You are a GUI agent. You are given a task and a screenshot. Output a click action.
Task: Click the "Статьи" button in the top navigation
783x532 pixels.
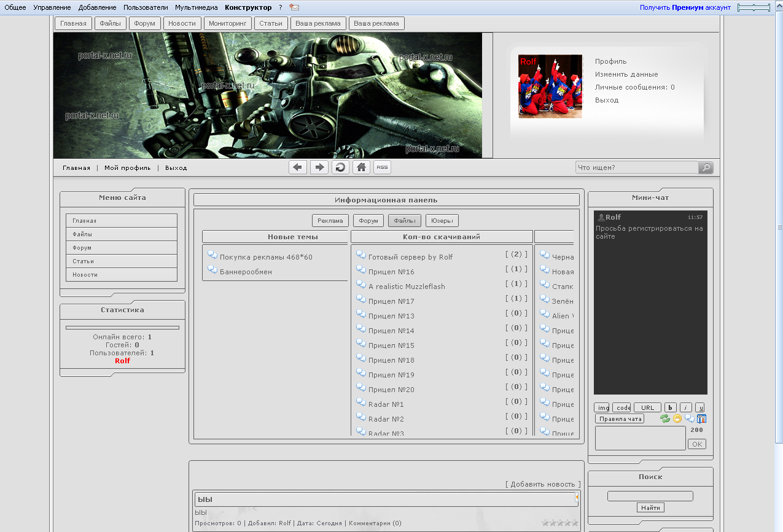click(271, 23)
